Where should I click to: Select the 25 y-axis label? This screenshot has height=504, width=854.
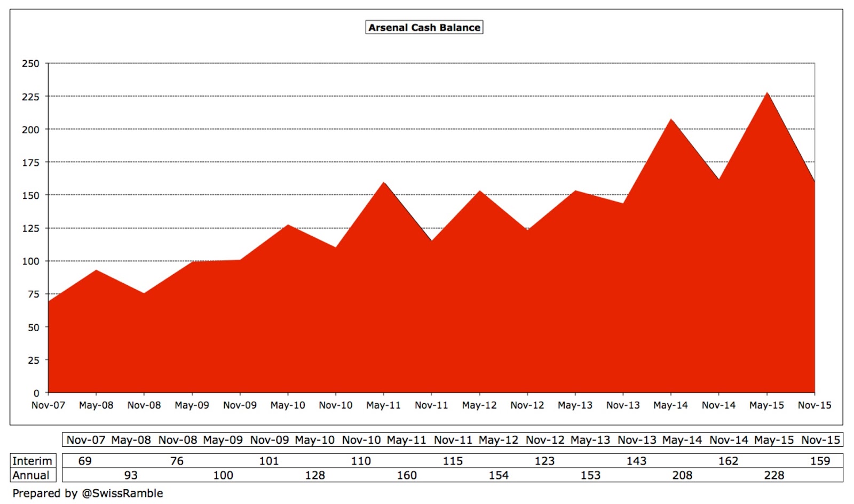coord(34,360)
